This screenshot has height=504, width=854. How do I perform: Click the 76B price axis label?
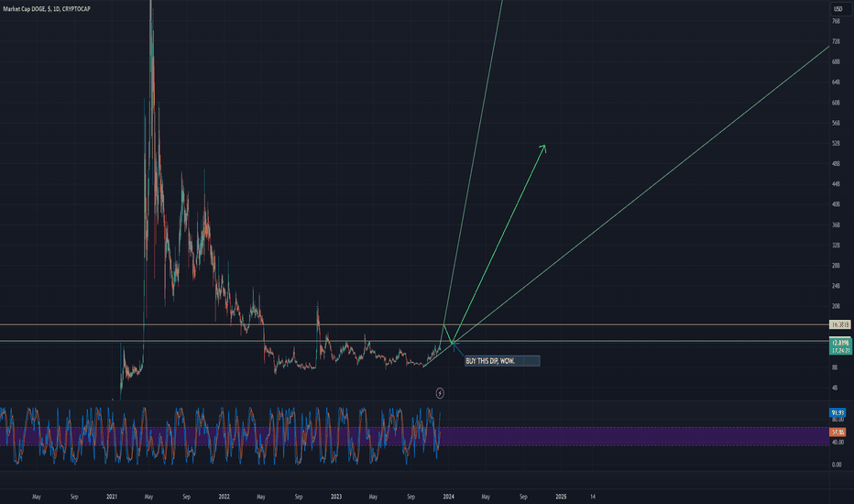836,21
